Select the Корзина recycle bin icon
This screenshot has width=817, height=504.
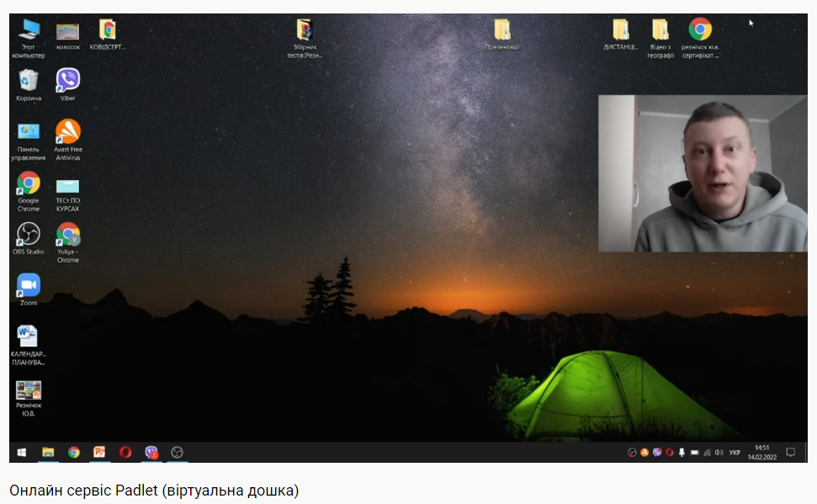click(28, 85)
